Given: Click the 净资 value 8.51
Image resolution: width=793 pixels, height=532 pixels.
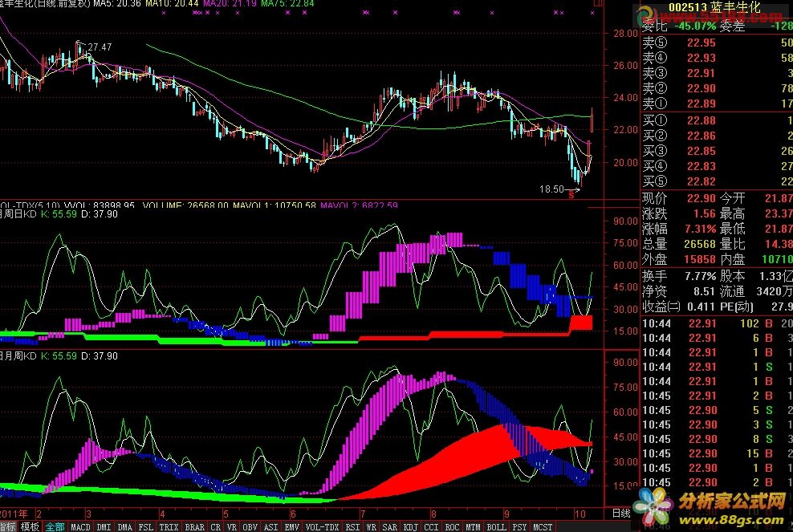Looking at the screenshot, I should coord(705,291).
